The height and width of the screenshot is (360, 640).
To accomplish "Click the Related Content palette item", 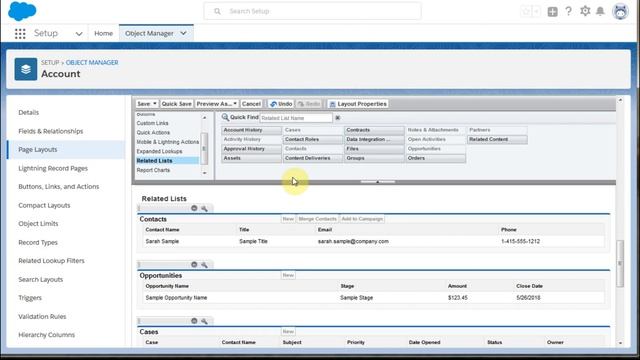I will (497, 140).
